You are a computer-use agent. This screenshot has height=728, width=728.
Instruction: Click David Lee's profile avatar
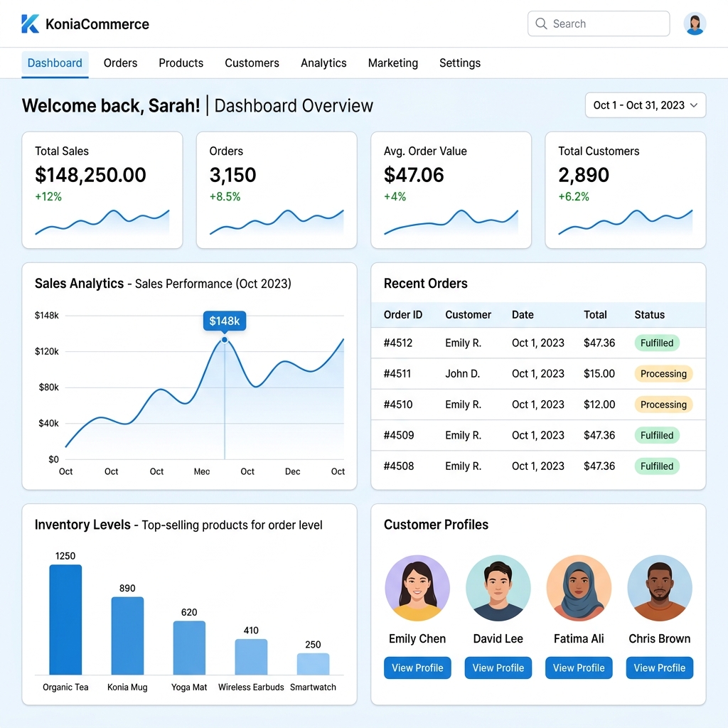498,588
